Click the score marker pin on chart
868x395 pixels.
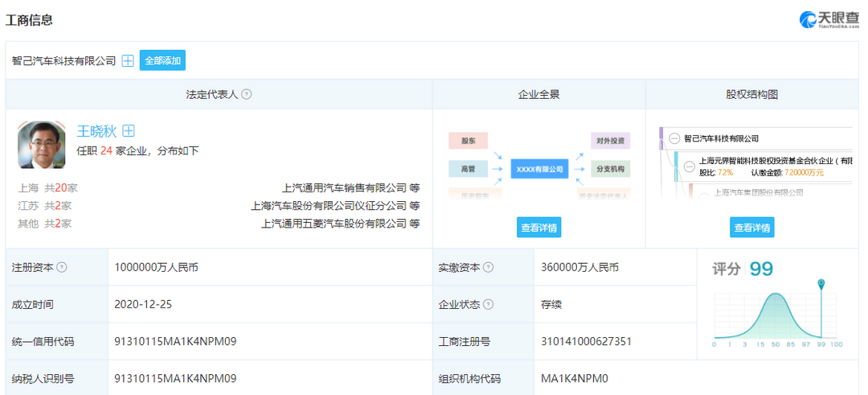[821, 285]
